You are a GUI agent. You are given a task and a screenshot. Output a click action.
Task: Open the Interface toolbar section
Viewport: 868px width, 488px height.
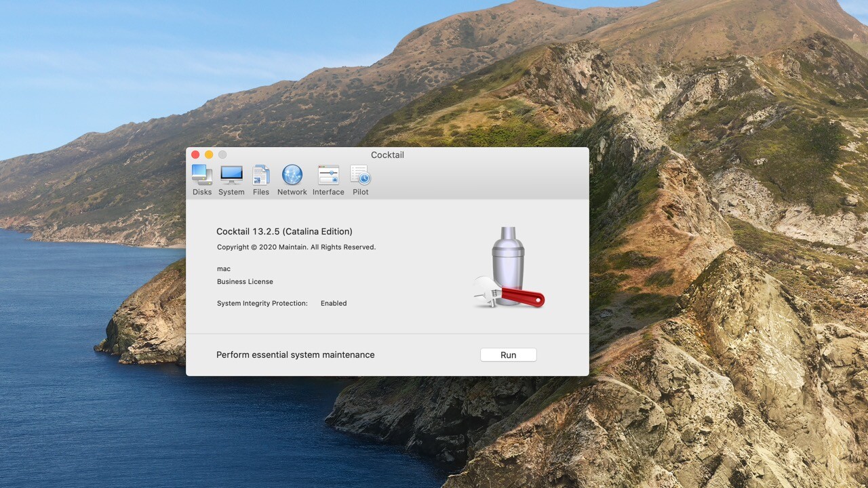328,180
